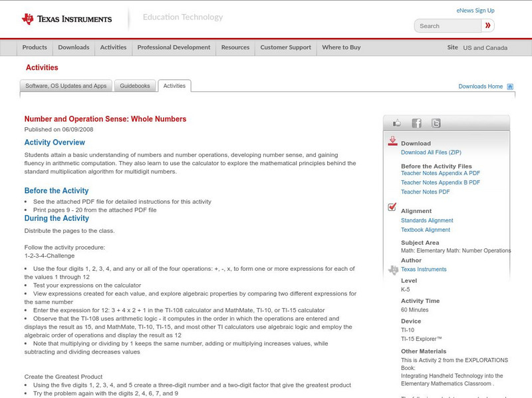Click the Other Materials label
The width and height of the screenshot is (532, 398).
424,351
